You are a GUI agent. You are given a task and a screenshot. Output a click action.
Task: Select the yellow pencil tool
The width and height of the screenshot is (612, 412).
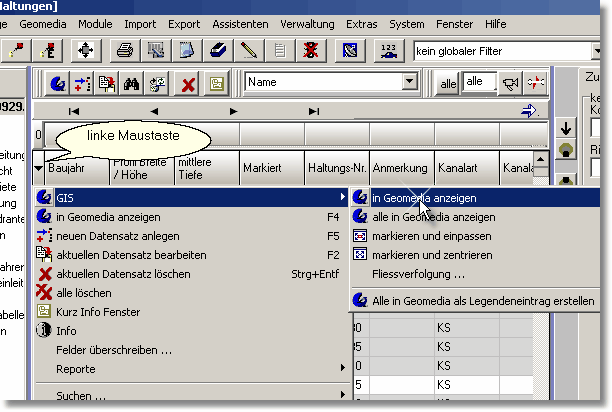tap(249, 51)
